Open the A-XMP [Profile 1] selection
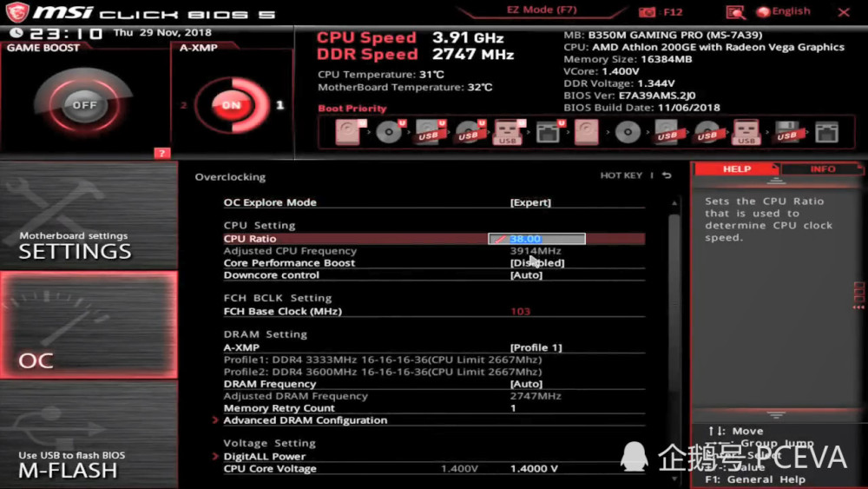 point(434,347)
